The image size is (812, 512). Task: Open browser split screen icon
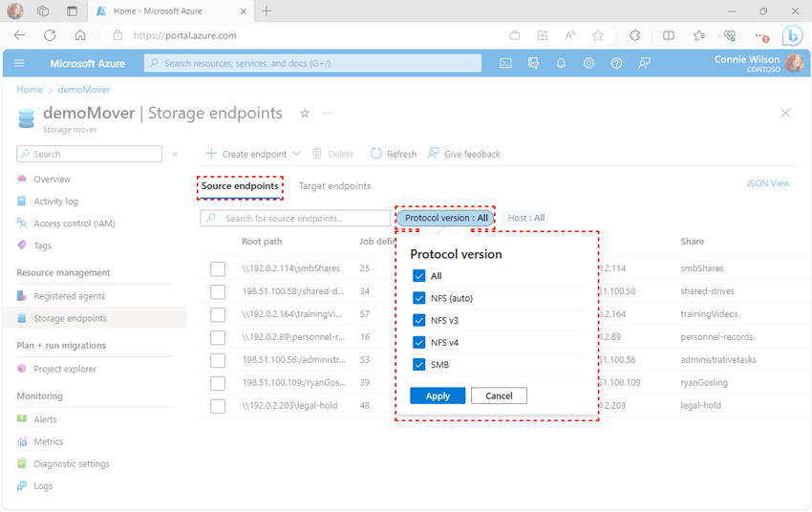click(x=669, y=35)
